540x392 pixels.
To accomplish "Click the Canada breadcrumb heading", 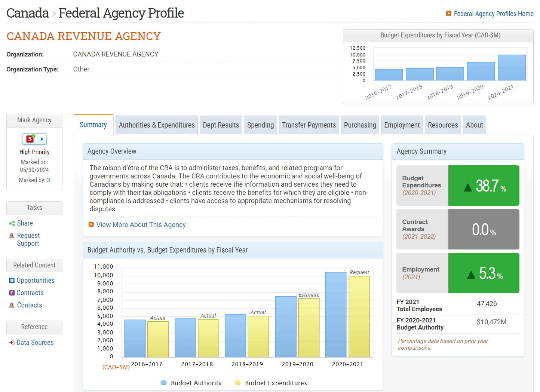I will coord(28,13).
